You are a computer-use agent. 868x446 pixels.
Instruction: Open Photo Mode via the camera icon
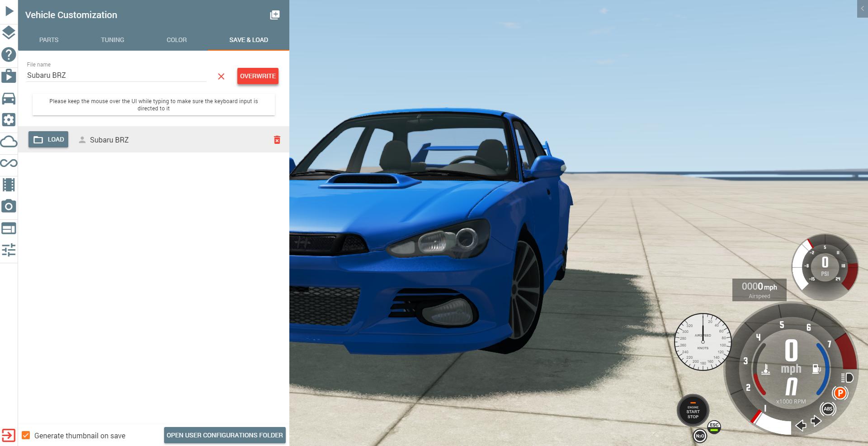(x=8, y=206)
